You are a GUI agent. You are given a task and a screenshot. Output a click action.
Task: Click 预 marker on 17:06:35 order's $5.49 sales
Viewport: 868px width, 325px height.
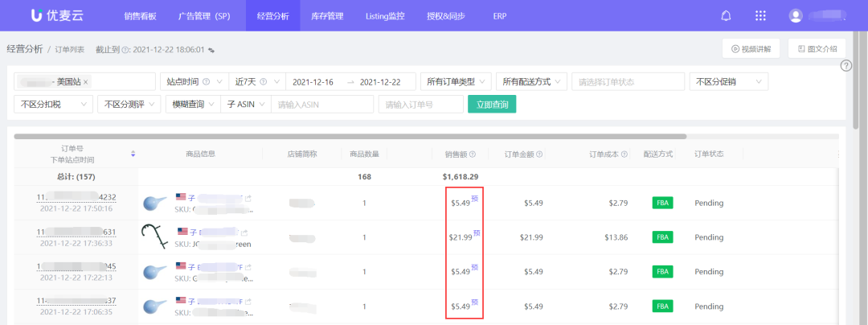[474, 302]
